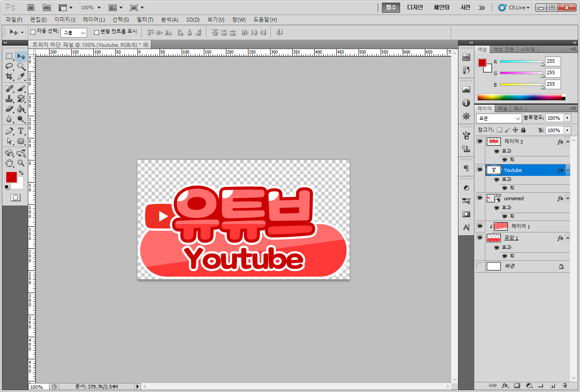Select the Spot Healing Brush tool

pos(9,88)
